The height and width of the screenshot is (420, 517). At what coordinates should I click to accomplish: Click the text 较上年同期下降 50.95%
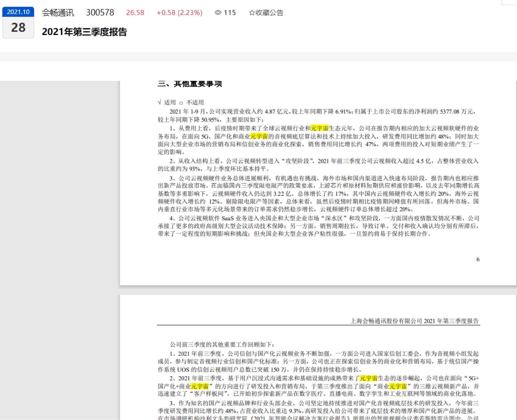[189, 120]
